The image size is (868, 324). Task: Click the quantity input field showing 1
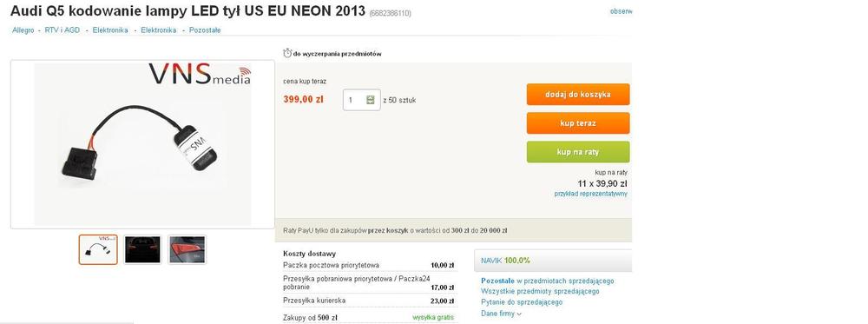(x=361, y=100)
